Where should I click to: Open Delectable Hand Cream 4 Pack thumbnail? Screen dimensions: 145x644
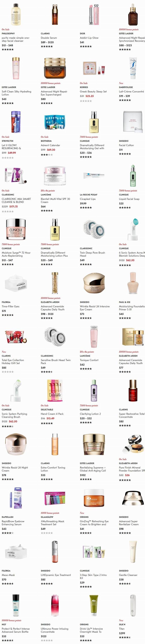[55, 391]
